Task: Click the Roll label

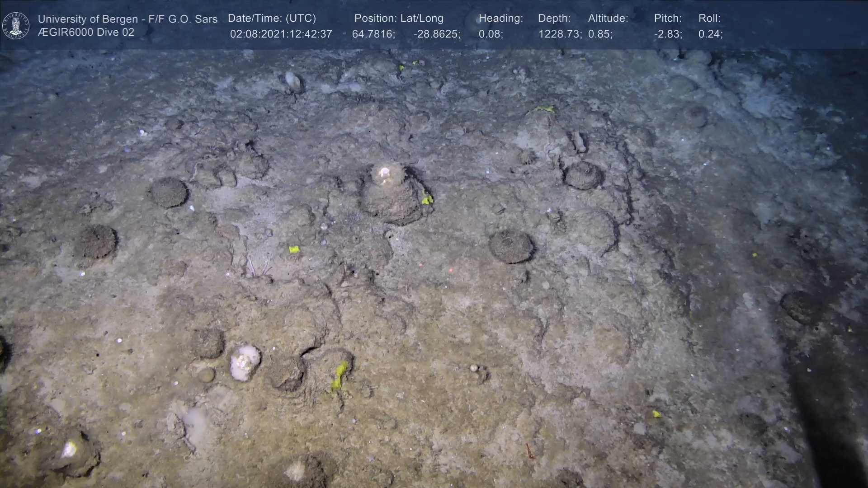Action: pyautogui.click(x=709, y=19)
